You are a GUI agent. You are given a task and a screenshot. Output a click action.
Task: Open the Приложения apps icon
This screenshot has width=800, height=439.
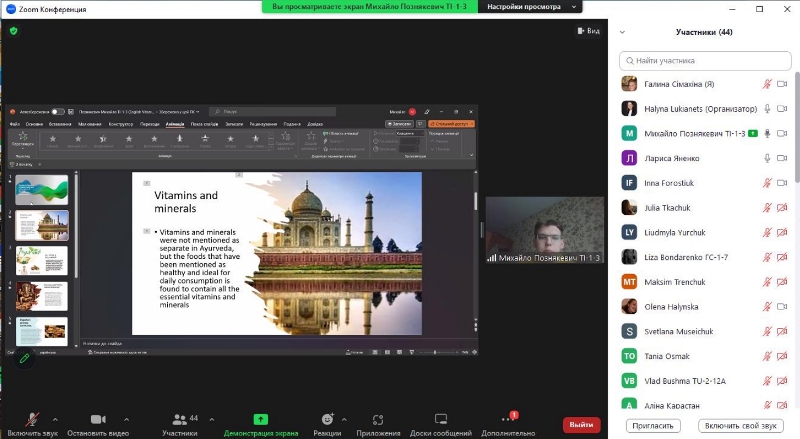pyautogui.click(x=378, y=419)
